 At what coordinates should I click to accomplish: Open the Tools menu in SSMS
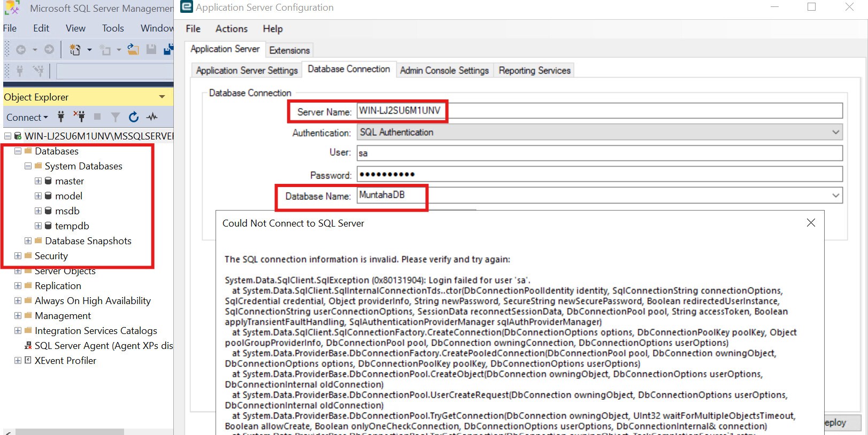coord(113,28)
